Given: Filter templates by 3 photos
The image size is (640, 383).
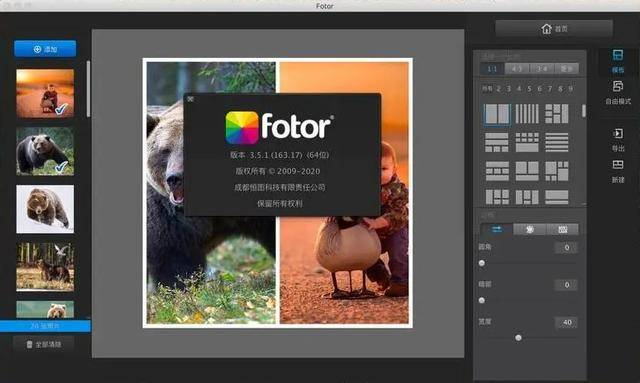Looking at the screenshot, I should coord(509,89).
